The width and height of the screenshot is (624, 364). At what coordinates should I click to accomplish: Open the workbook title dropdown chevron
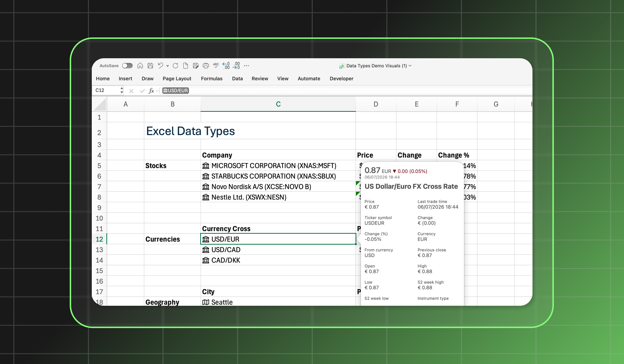[x=410, y=66]
